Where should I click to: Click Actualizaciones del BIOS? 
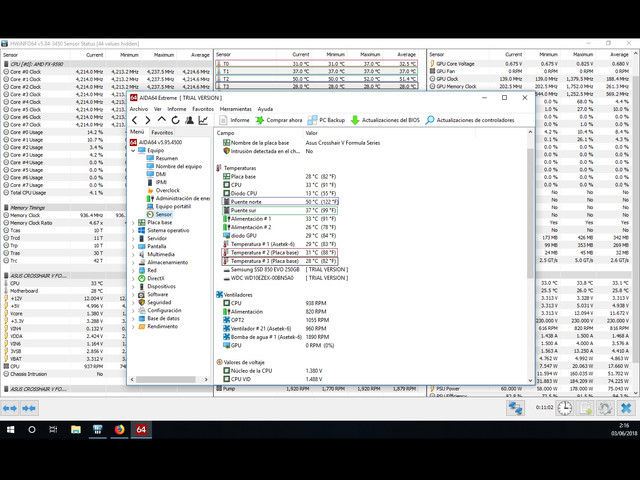click(385, 120)
